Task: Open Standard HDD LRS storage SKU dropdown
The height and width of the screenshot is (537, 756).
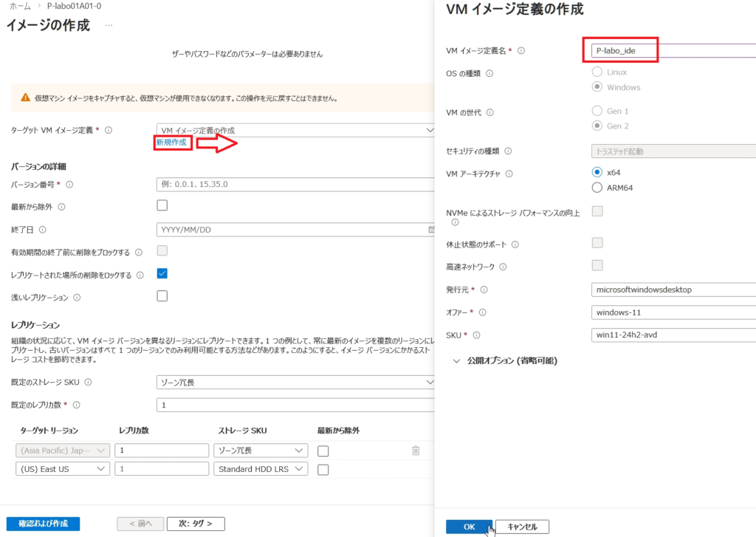Action: click(x=261, y=469)
